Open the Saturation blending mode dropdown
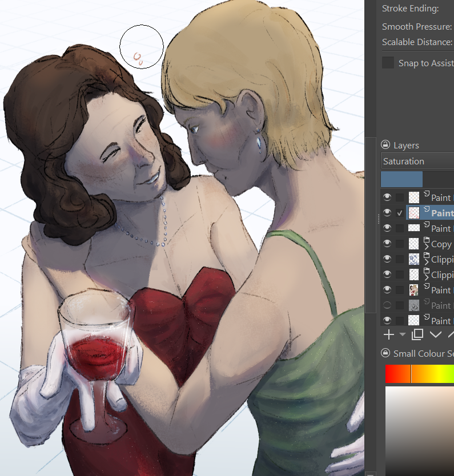Viewport: 454px width, 476px height. (x=417, y=161)
